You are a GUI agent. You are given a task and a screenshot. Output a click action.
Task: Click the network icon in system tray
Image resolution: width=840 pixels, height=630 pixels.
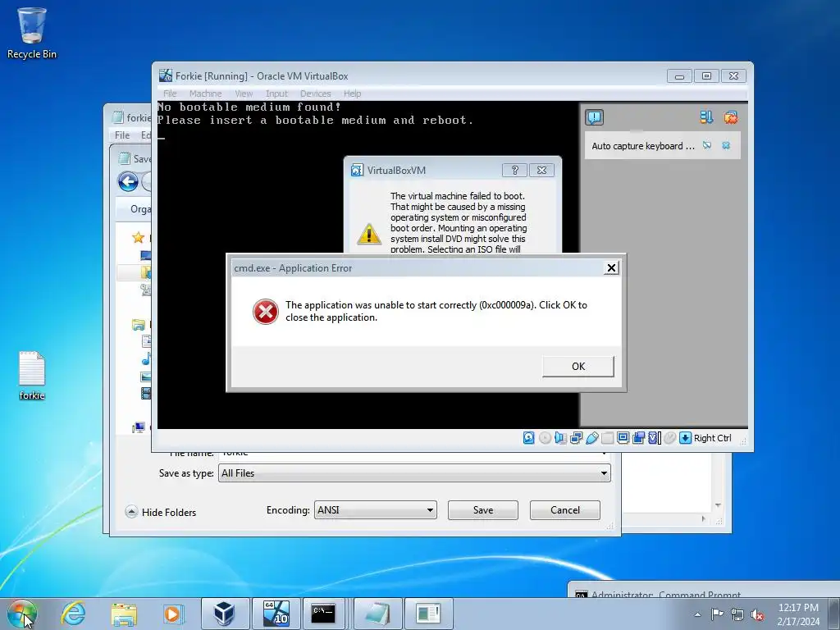tap(737, 614)
